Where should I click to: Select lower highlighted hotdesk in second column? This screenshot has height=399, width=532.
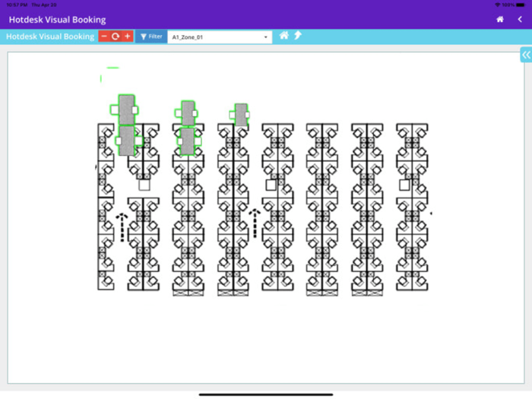187,141
